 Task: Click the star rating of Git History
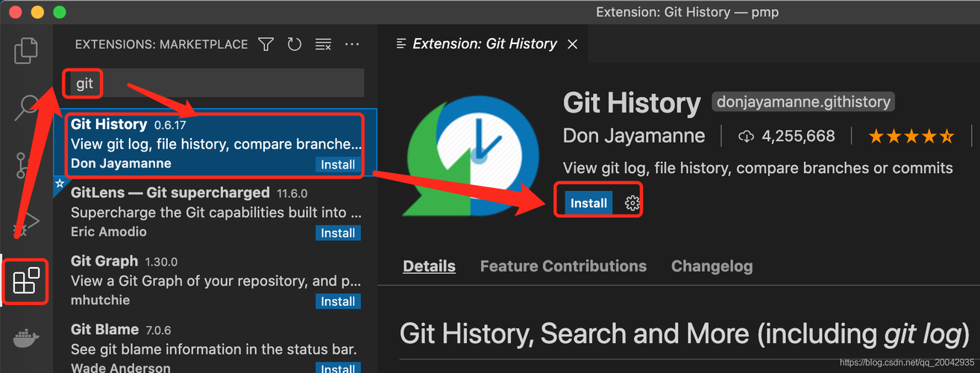pyautogui.click(x=911, y=137)
